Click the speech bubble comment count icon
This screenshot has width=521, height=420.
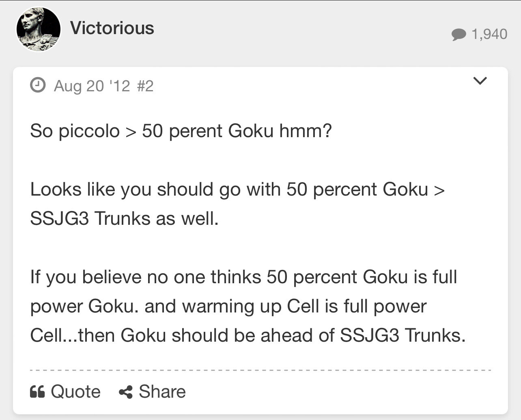tap(459, 34)
